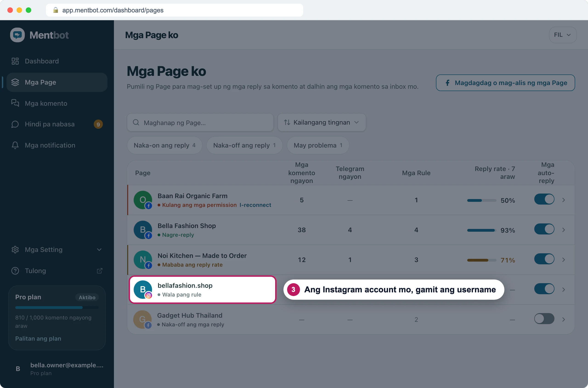Click Baan Rai Organic Farm avatar
Viewport: 588px width, 388px height.
pos(143,200)
